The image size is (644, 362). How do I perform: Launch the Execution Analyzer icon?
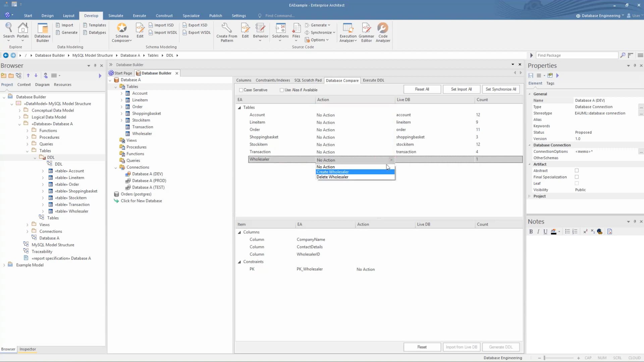click(x=348, y=33)
